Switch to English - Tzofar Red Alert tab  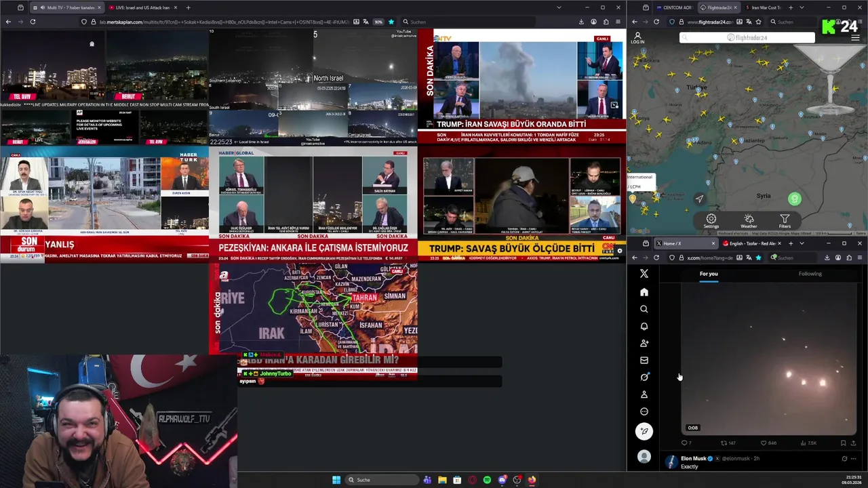click(x=752, y=243)
